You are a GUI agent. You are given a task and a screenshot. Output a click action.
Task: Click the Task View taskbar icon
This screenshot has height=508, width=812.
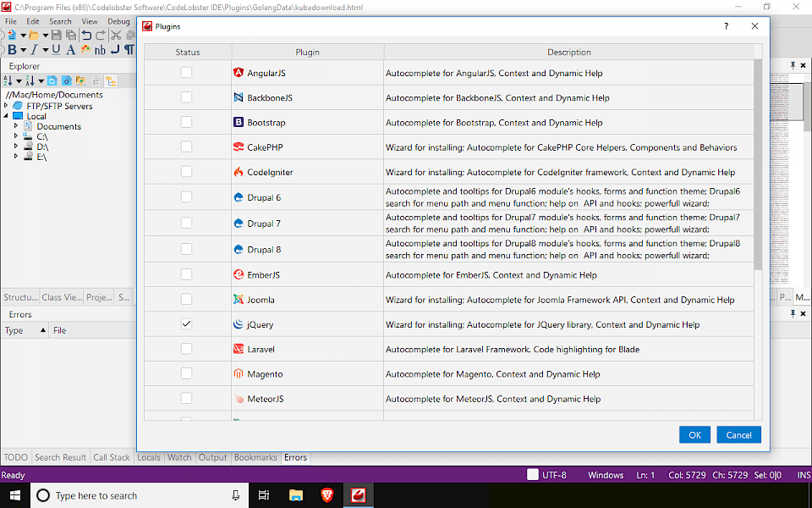264,495
